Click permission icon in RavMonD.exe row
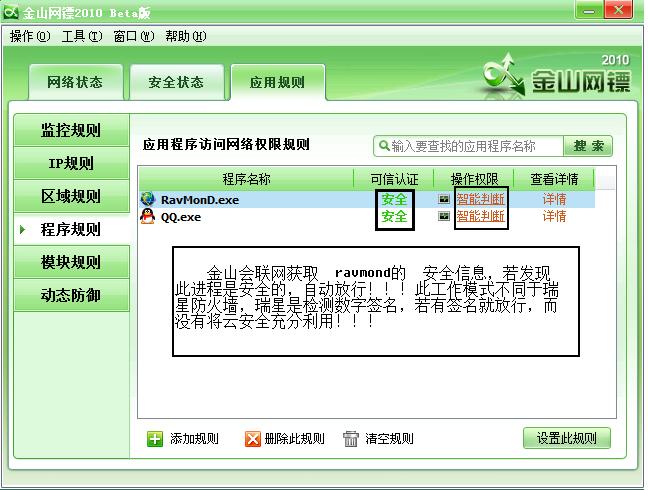Image resolution: width=648 pixels, height=490 pixels. (x=444, y=200)
